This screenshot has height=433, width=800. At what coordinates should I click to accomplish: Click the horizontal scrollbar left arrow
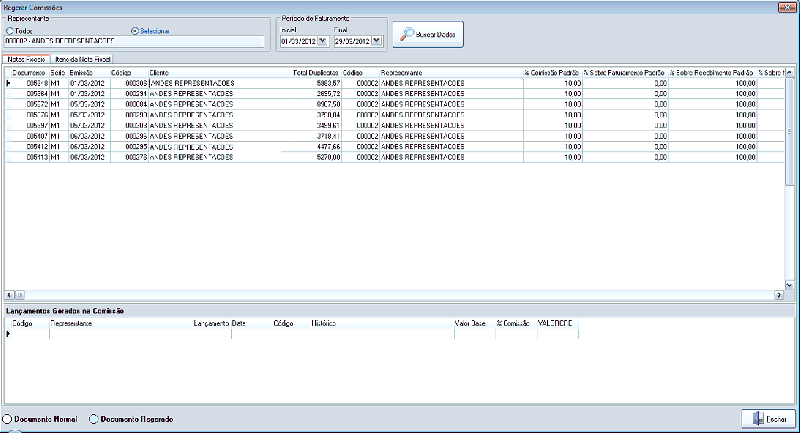tap(9, 295)
